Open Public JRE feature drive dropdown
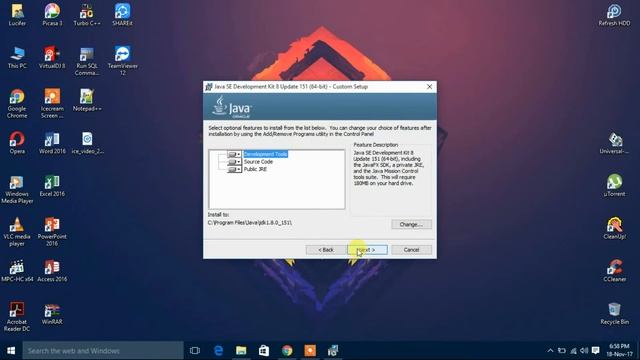 coord(234,169)
